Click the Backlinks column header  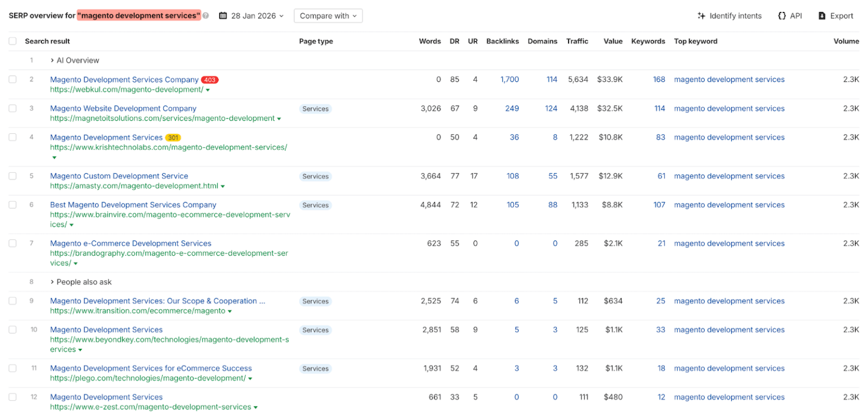point(502,41)
